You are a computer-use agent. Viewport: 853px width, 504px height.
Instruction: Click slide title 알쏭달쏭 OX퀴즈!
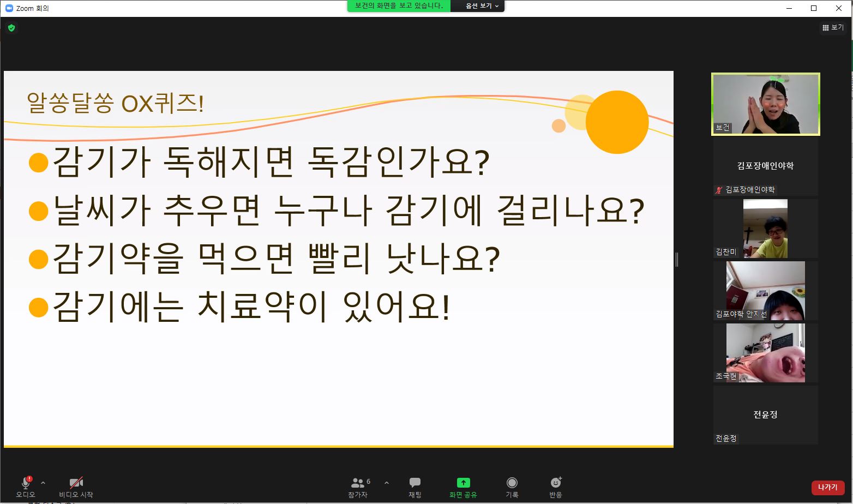(x=116, y=103)
